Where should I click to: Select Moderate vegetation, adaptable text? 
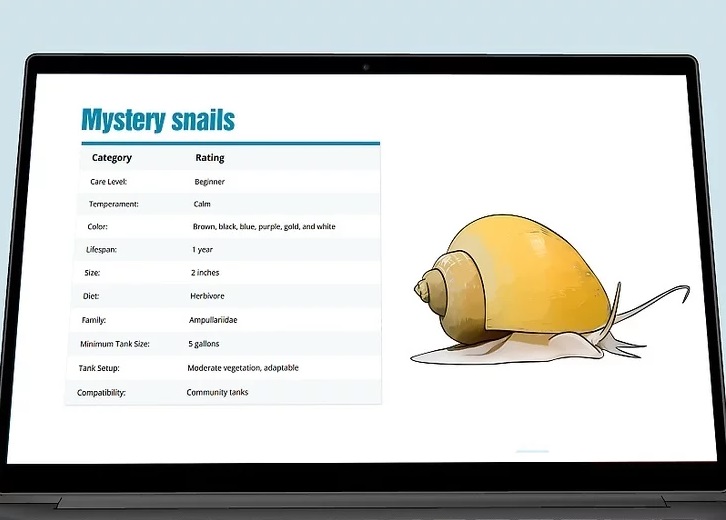tap(243, 368)
